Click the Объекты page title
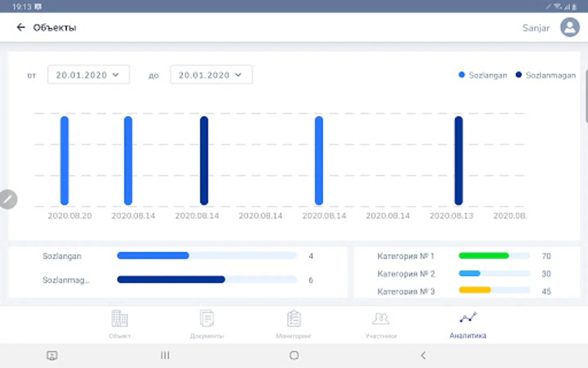 pos(55,28)
